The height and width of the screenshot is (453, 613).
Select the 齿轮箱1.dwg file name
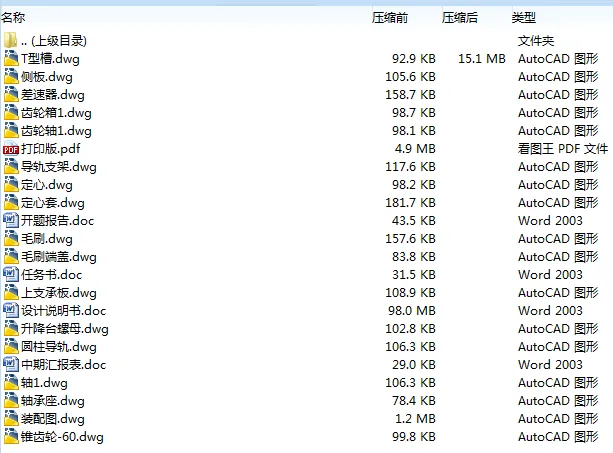coord(56,113)
